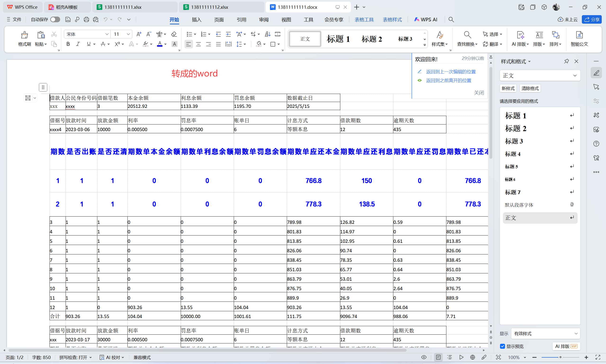Viewport: 606px width, 364px height.
Task: Click the Italic formatting icon
Action: point(78,44)
